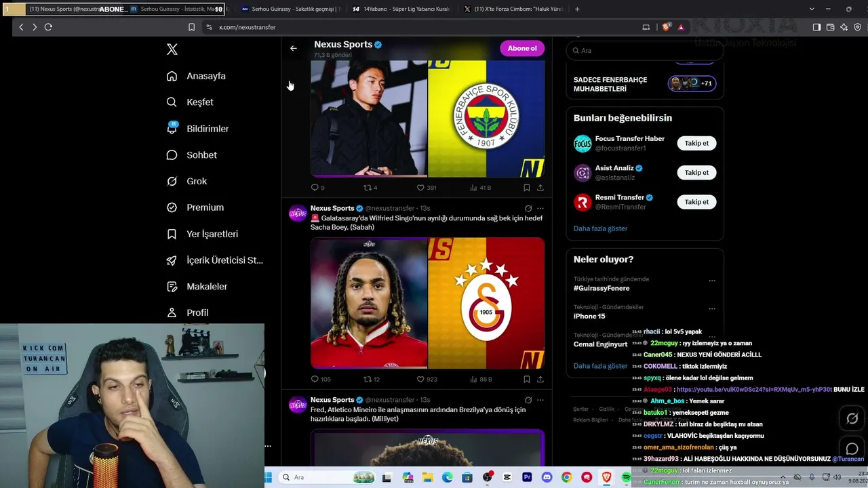This screenshot has height=488, width=868.
Task: Open the Brave Wallet icon
Action: point(830,27)
